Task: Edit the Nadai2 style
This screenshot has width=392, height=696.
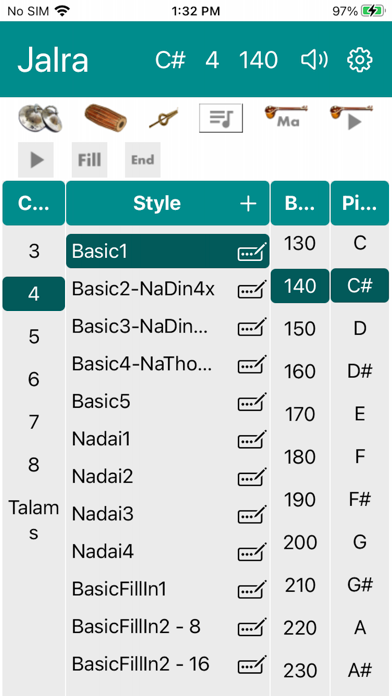Action: [x=253, y=477]
